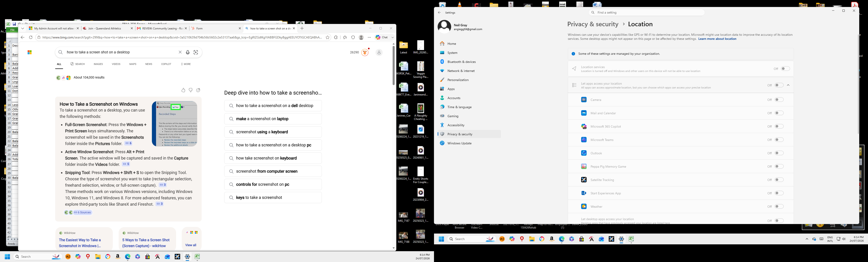Screen dimensions: 868x262
Task: Show hidden icons chevron in the system tray
Action: click(807, 239)
